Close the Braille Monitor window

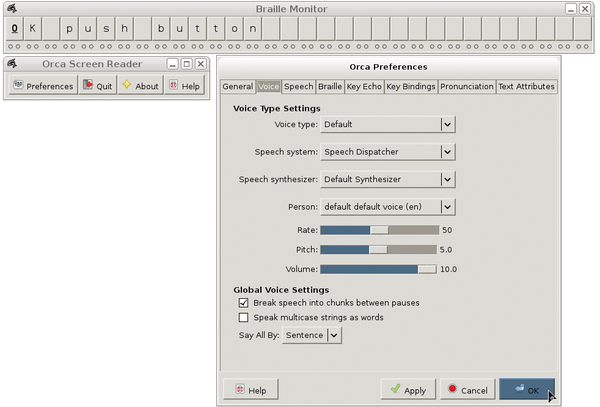[x=585, y=9]
